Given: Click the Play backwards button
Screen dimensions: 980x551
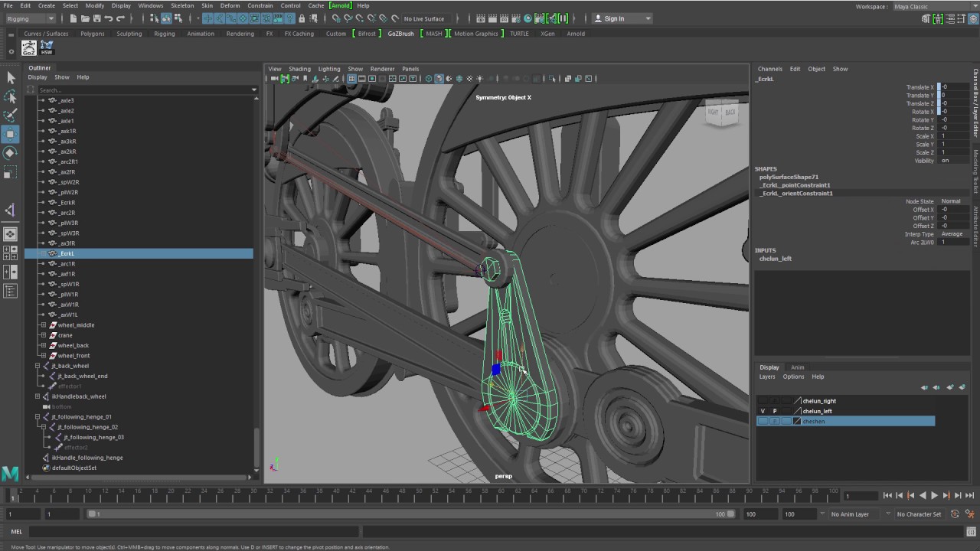Looking at the screenshot, I should pos(923,496).
